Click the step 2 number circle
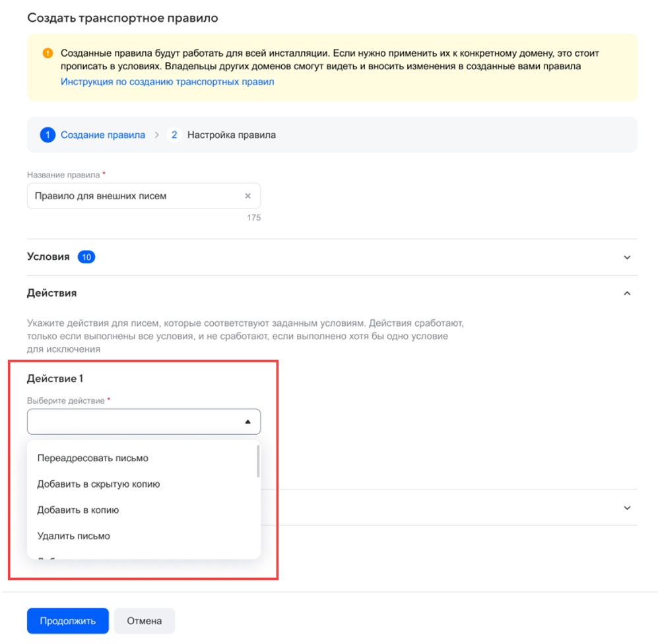Screen dimensions: 658x644 point(174,135)
